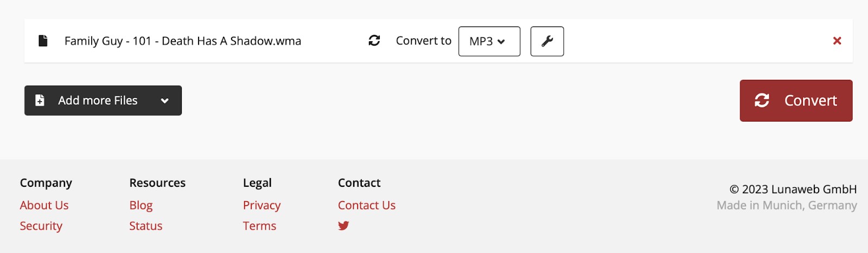Click the Contact Us link
The image size is (868, 253).
(x=367, y=205)
